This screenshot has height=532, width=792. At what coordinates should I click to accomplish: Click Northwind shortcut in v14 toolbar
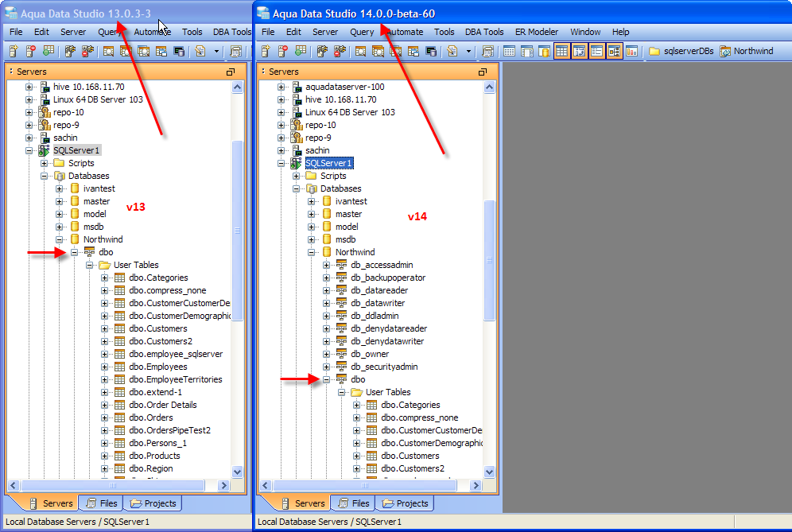pos(747,51)
